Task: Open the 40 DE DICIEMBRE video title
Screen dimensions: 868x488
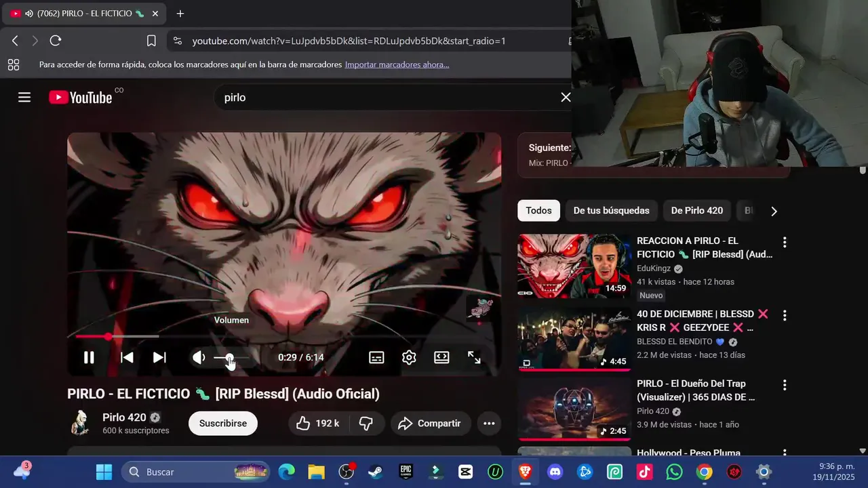Action: pos(703,321)
